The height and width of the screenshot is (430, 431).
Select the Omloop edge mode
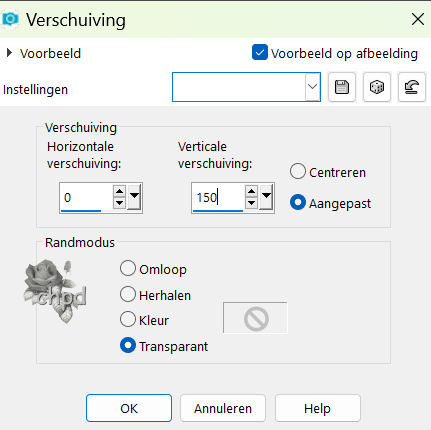coord(128,268)
